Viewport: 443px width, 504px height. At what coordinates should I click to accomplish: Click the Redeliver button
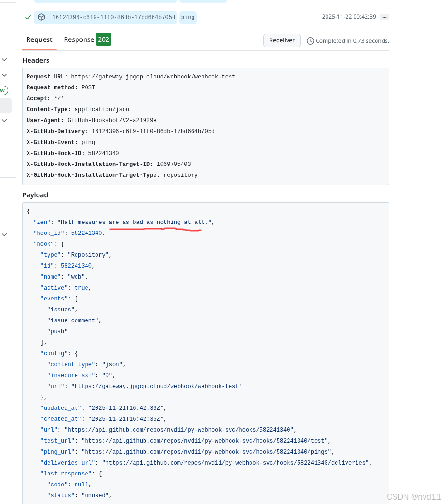tap(282, 40)
